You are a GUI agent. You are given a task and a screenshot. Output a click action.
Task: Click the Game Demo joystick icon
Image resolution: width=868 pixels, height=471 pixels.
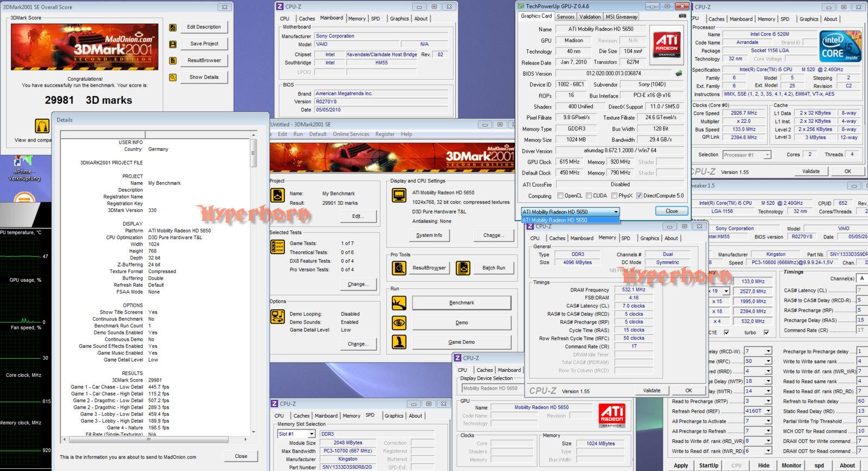pyautogui.click(x=399, y=342)
